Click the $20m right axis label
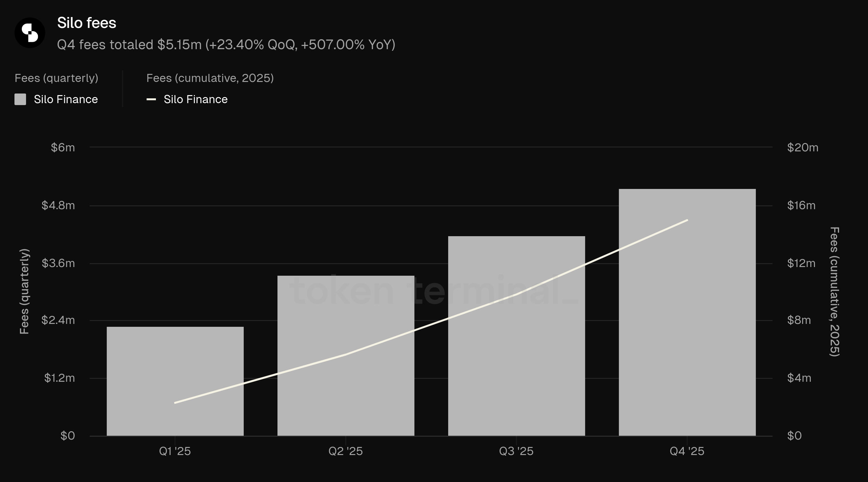The image size is (868, 482). pos(803,147)
